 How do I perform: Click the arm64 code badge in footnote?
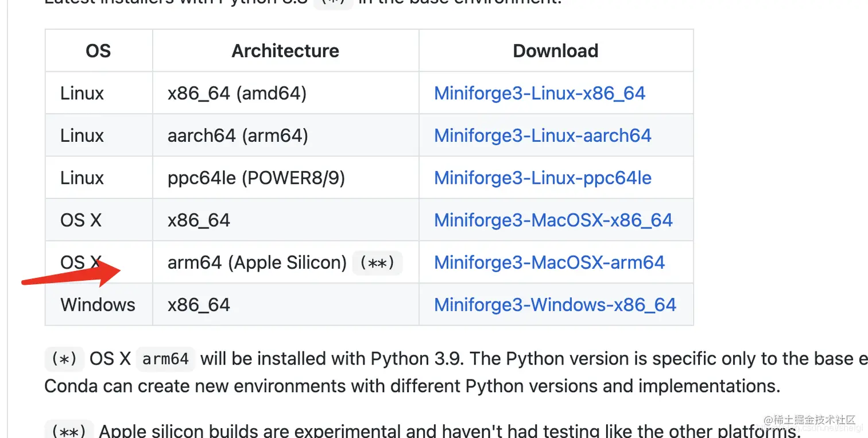pyautogui.click(x=165, y=359)
